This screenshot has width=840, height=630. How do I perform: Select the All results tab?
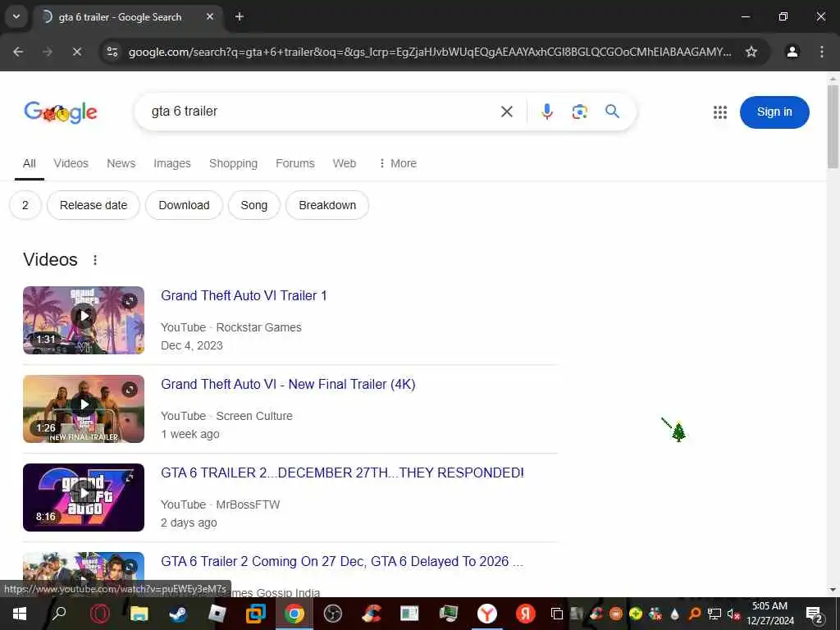pos(30,163)
